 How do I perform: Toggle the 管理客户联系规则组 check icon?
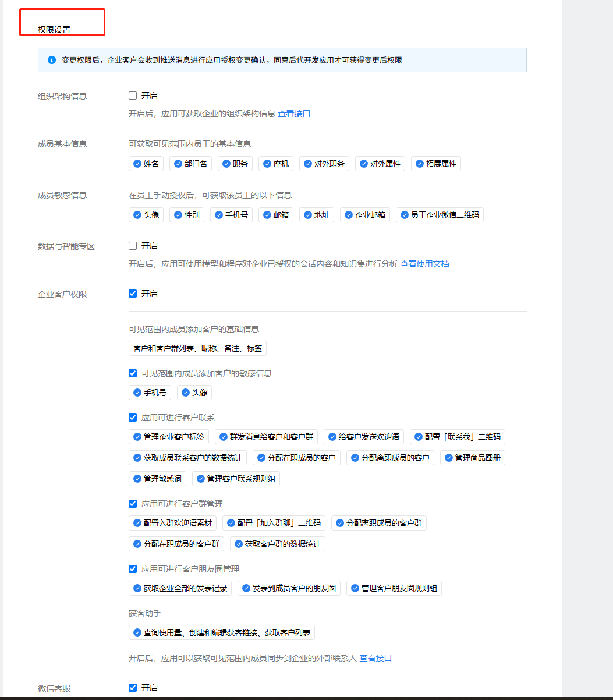pos(201,479)
